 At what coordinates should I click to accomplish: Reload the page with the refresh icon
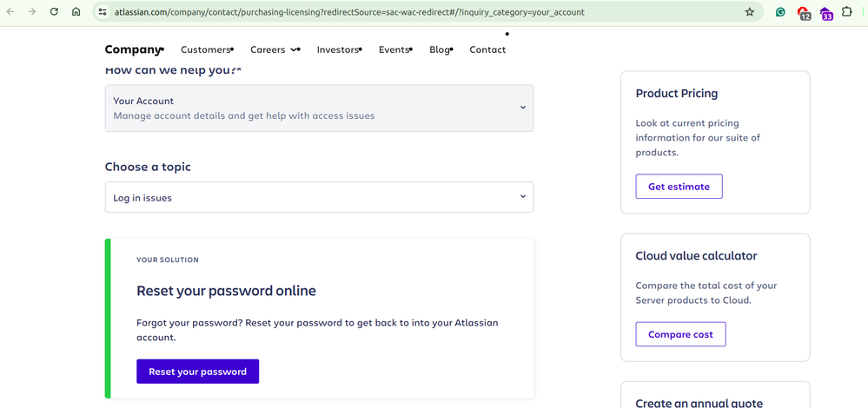[x=54, y=11]
